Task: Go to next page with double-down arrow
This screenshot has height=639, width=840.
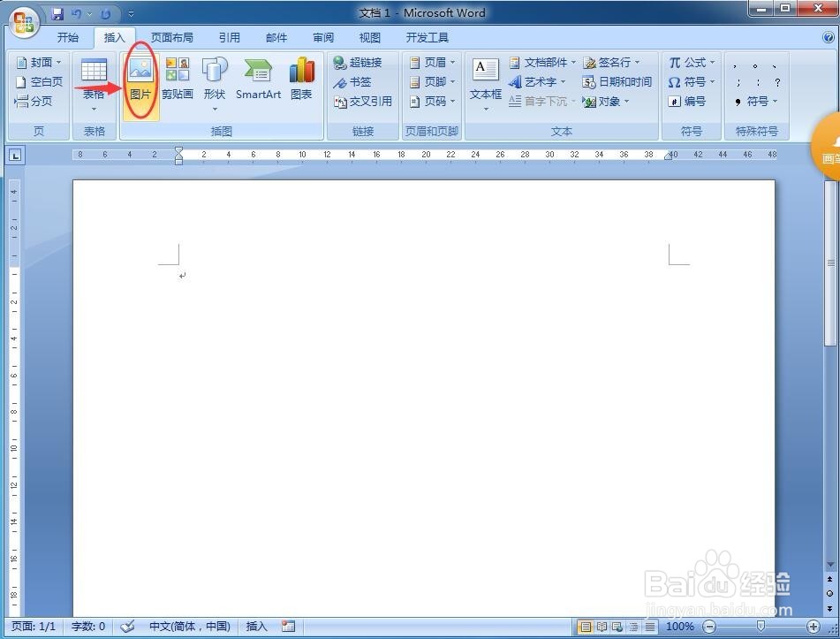Action: point(829,608)
